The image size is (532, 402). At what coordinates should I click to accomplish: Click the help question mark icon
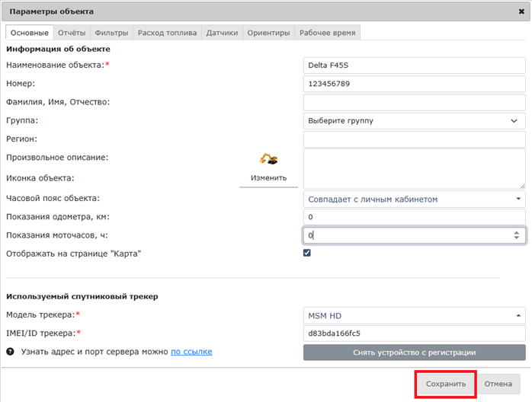(11, 352)
